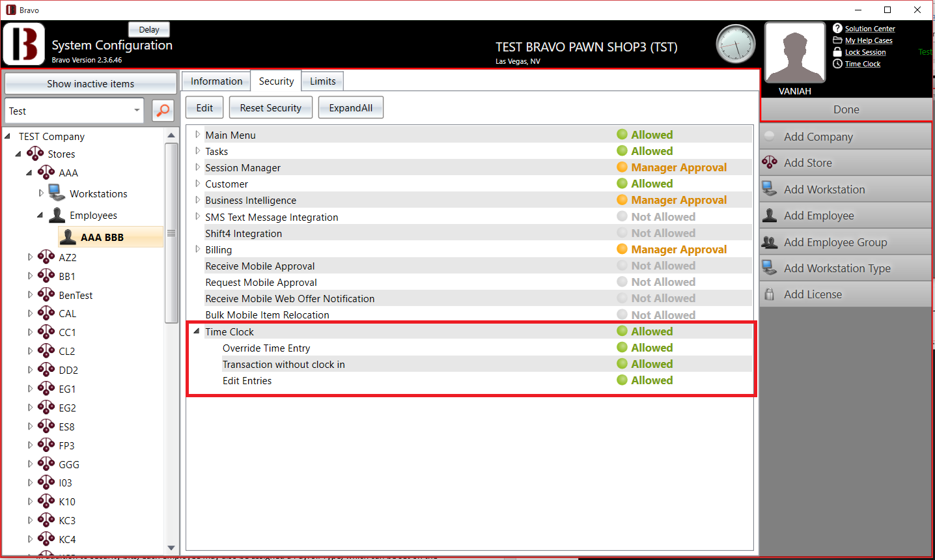The height and width of the screenshot is (560, 935).
Task: Click the Bravo logo icon in header
Action: 24,44
